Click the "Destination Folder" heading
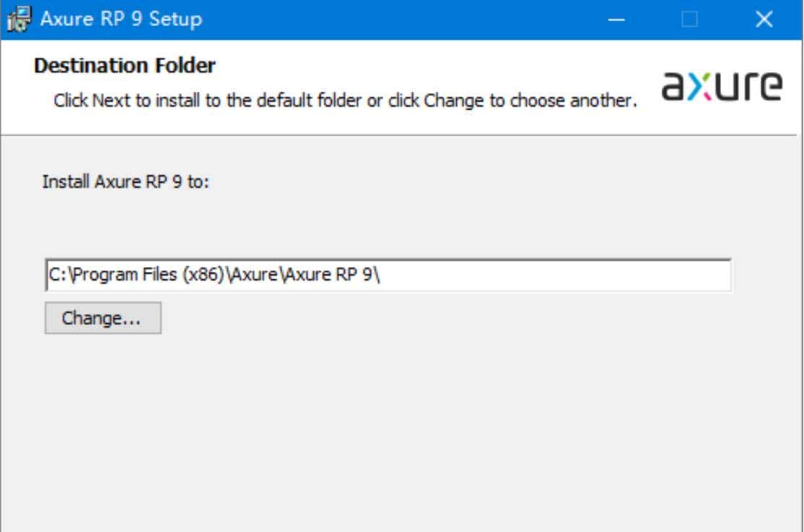This screenshot has width=804, height=532. click(x=124, y=66)
